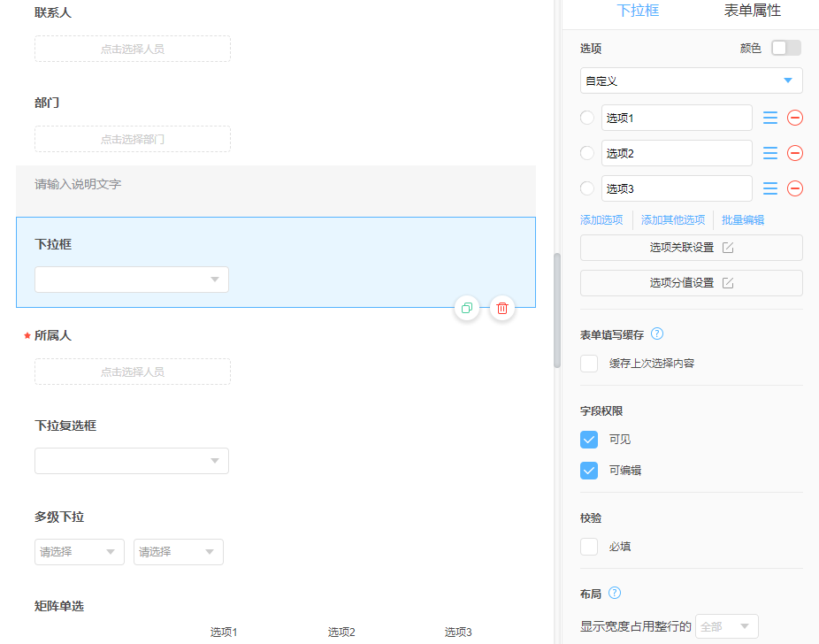The width and height of the screenshot is (819, 644).
Task: Open 选项关联设置 button
Action: (691, 248)
